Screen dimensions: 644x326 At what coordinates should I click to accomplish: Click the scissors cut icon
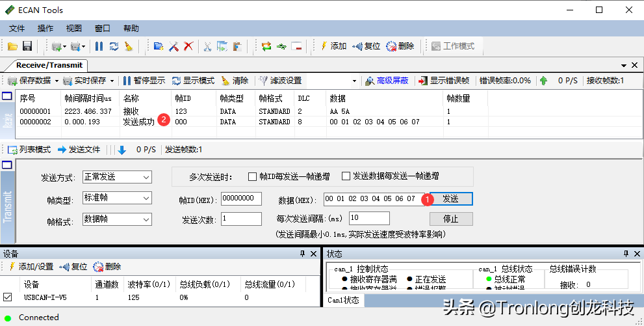point(207,46)
